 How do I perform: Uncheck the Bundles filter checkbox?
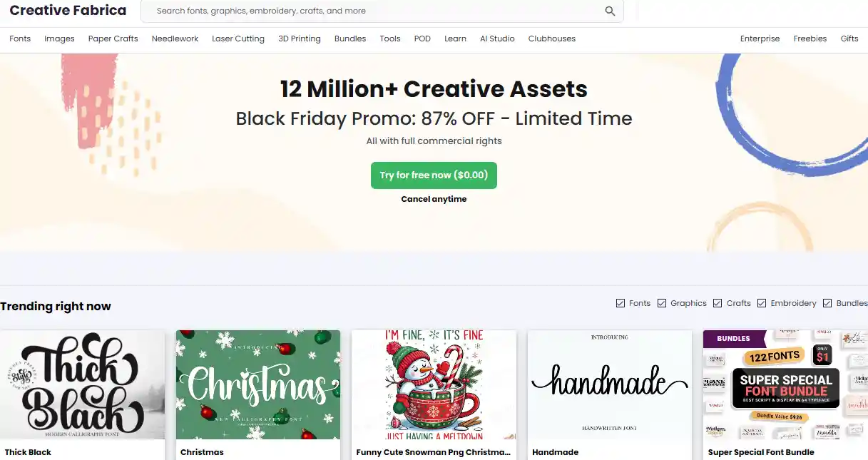[x=827, y=302]
